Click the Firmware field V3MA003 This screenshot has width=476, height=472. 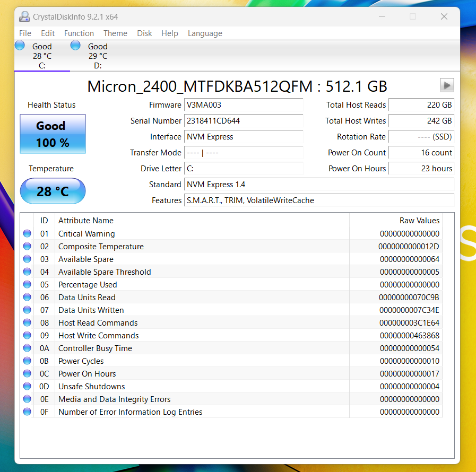244,105
